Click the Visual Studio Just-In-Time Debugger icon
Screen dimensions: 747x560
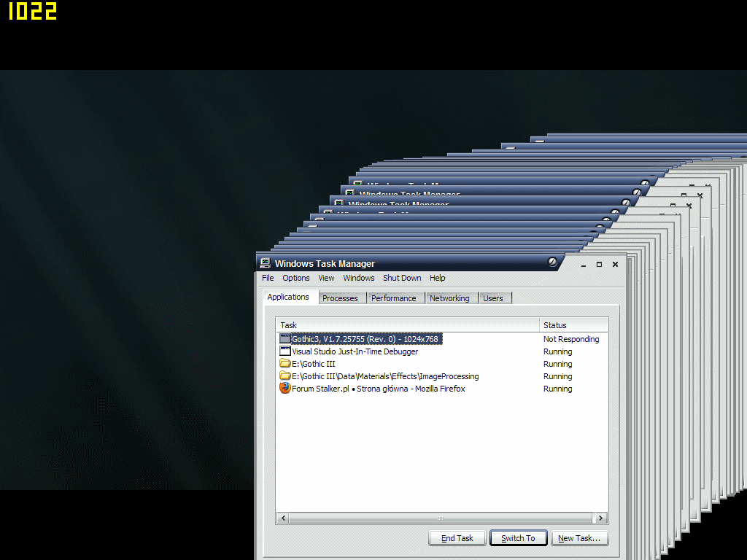285,351
